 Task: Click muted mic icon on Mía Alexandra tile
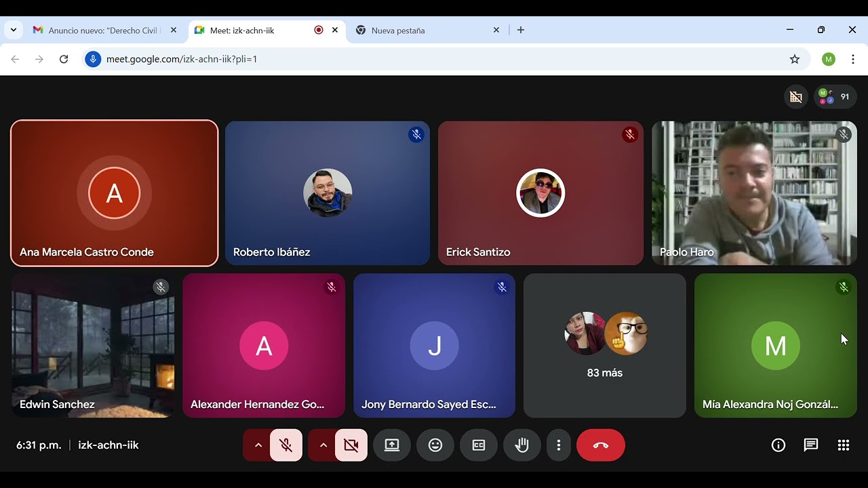pyautogui.click(x=844, y=287)
